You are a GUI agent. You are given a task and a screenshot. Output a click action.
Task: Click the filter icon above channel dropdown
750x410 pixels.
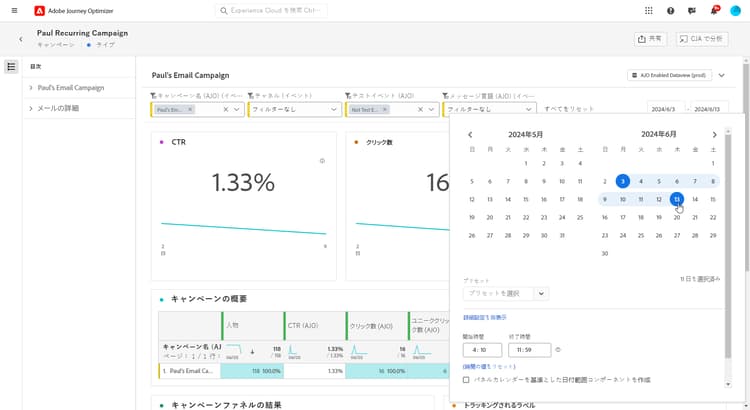point(251,96)
